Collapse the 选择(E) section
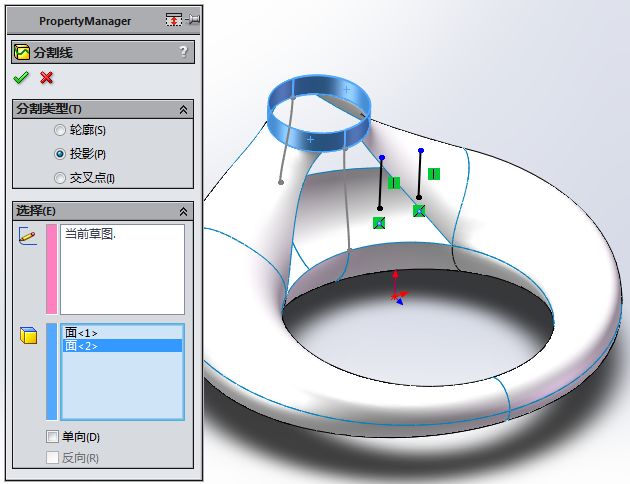This screenshot has width=630, height=484. (x=183, y=211)
